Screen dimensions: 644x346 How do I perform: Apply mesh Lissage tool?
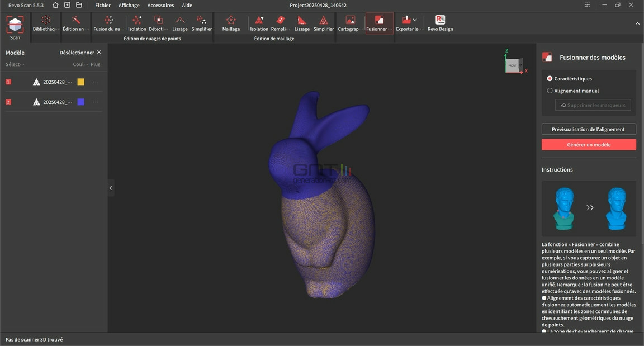(x=302, y=23)
